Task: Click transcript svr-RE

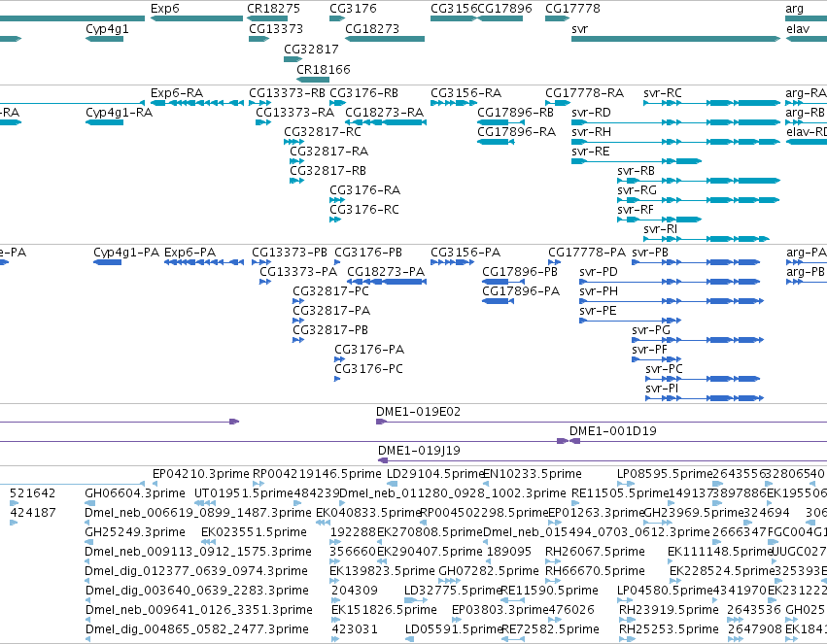Action: pos(637,161)
